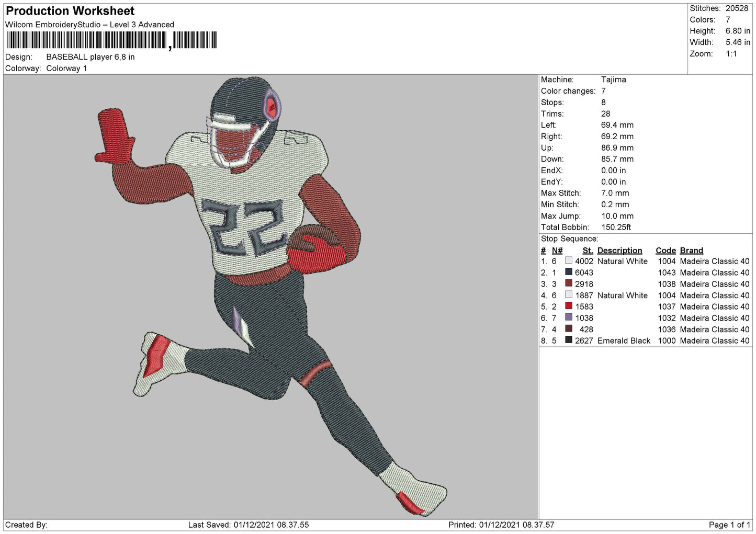
Task: Click code '1032' in the stop 6 row
Action: coord(667,318)
